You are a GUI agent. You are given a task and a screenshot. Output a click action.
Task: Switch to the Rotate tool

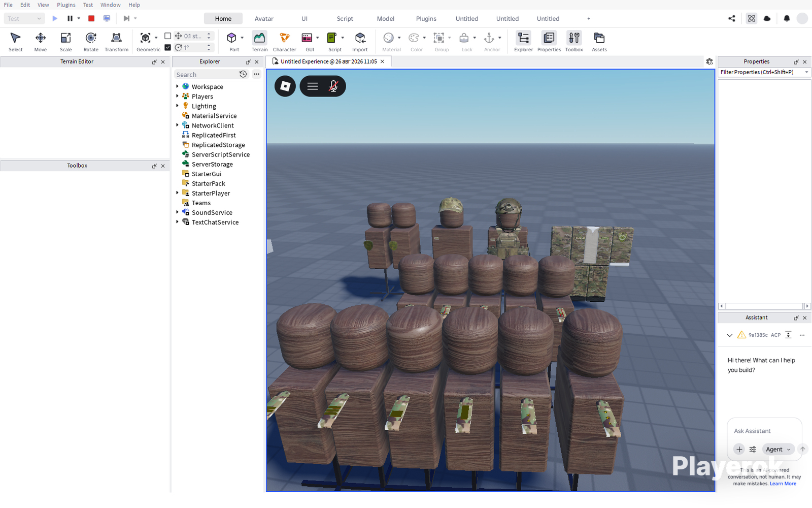91,42
